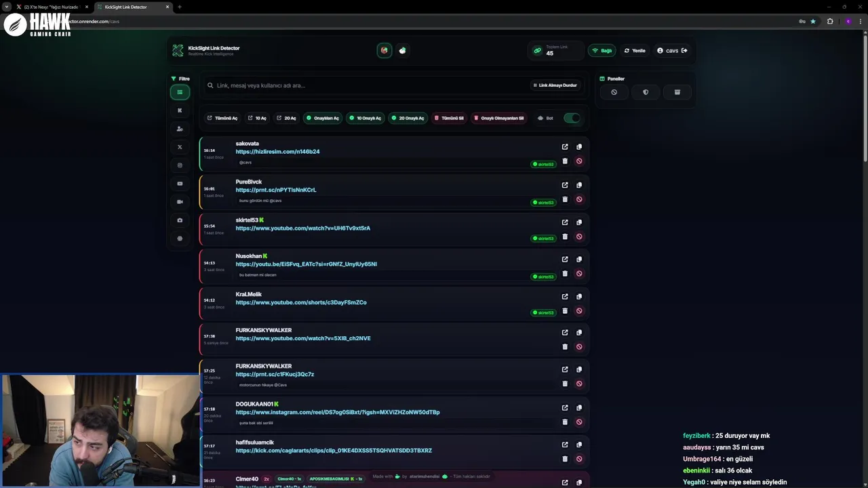Click 10 Onaylı Aç button
The image size is (868, 488).
click(x=365, y=118)
